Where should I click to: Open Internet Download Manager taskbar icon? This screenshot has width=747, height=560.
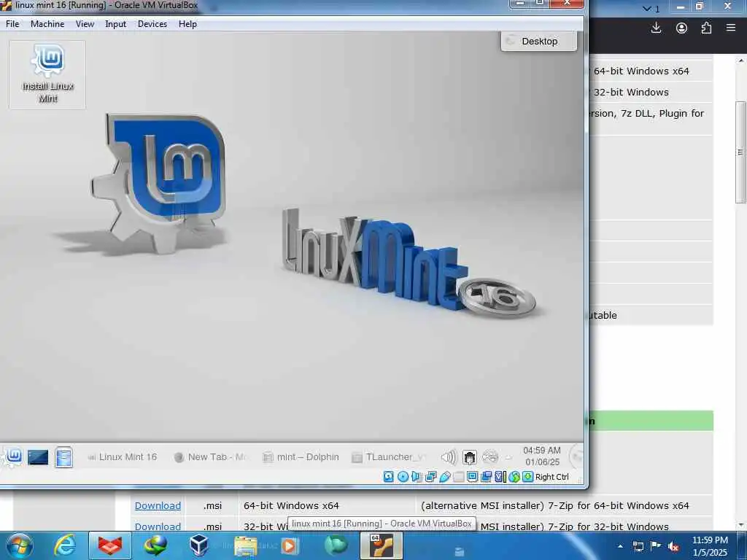[x=155, y=545]
